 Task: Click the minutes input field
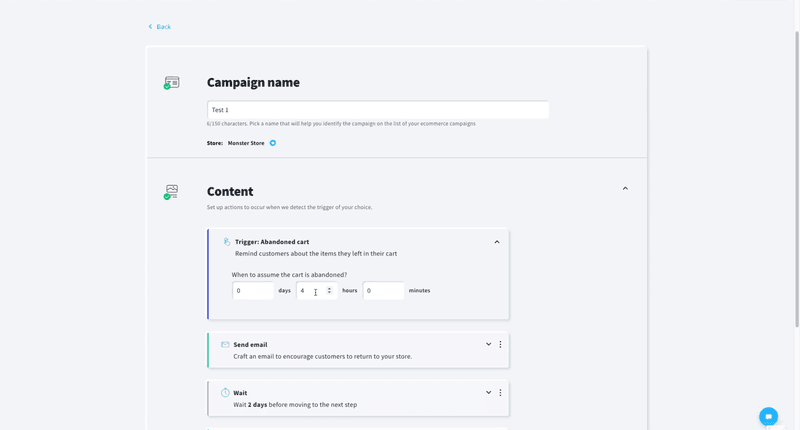(383, 291)
